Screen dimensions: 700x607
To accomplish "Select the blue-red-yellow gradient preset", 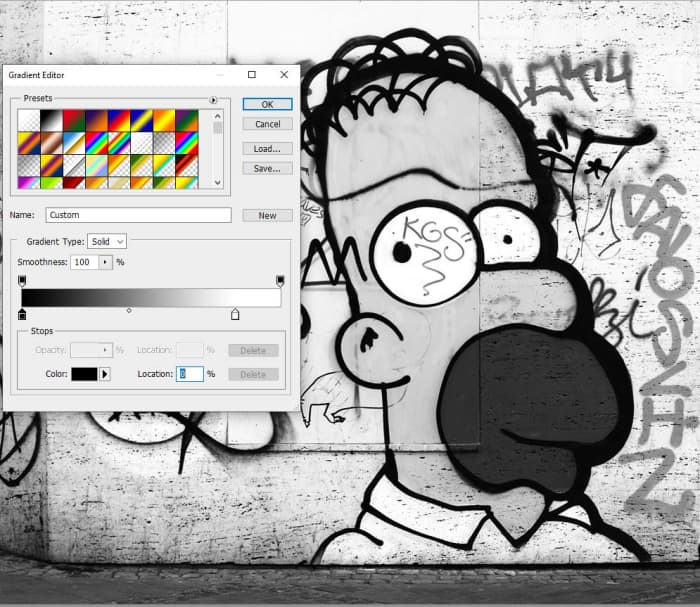I will pos(119,121).
